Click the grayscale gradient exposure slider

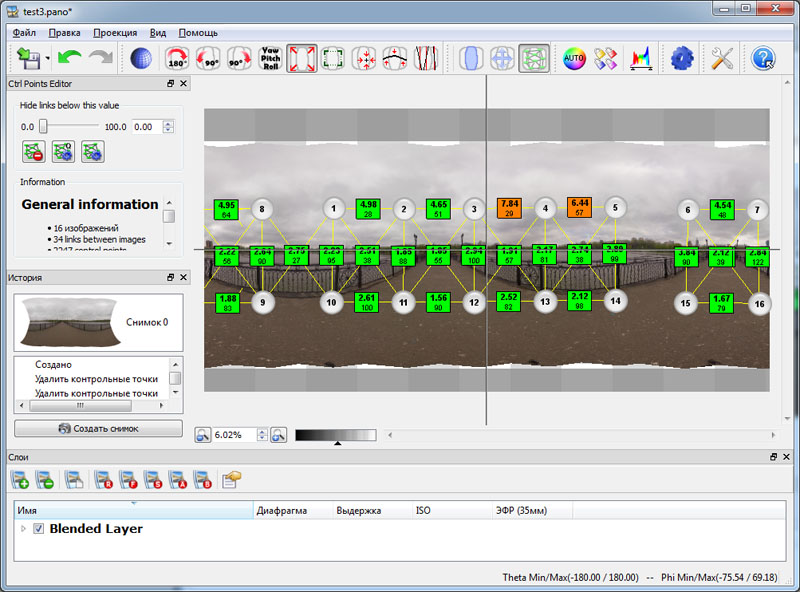[336, 435]
